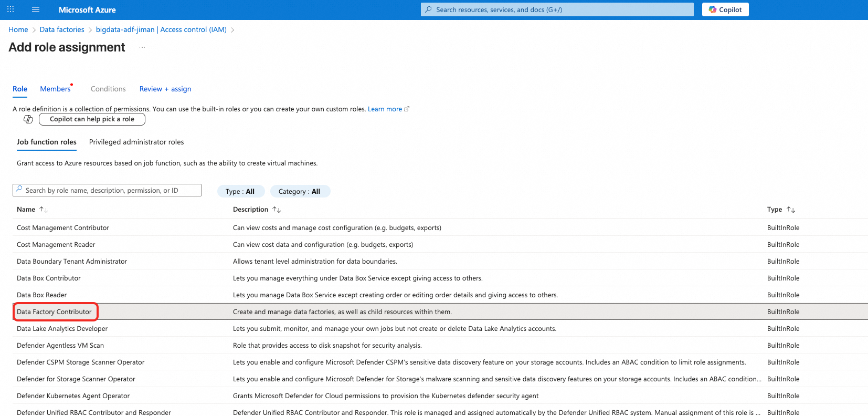The image size is (868, 416).
Task: Click the role search input field
Action: click(x=107, y=190)
